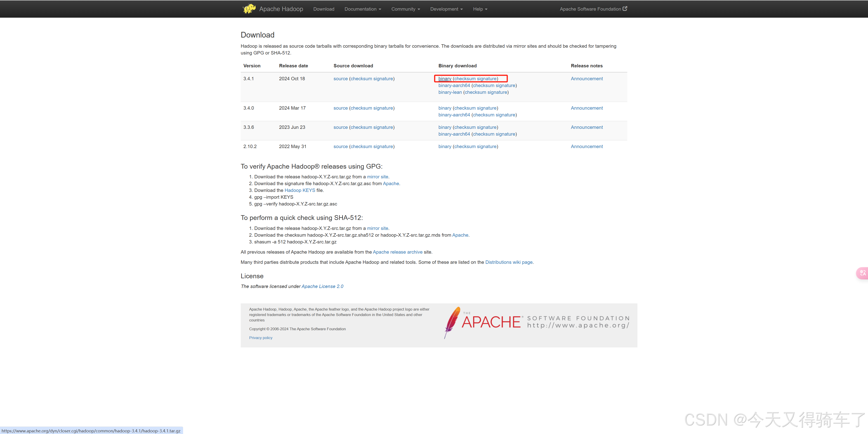Open the Help dropdown menu
Viewport: 868px width, 434px height.
coord(480,9)
